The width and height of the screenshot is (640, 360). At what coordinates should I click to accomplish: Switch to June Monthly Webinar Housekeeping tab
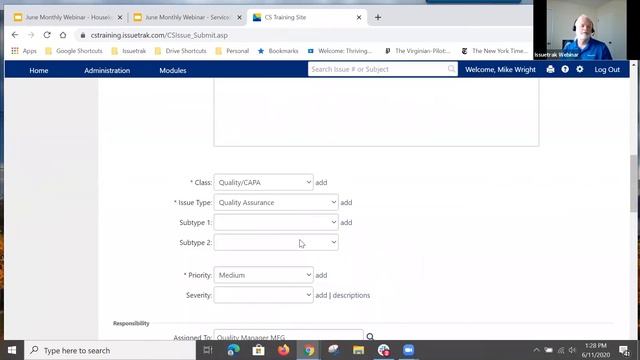pyautogui.click(x=68, y=17)
